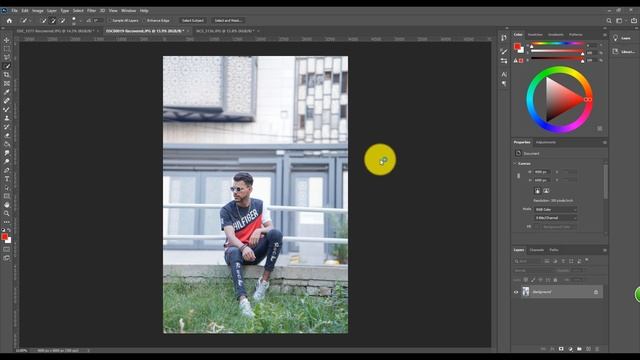The height and width of the screenshot is (360, 640).
Task: Select the Spot Healing Brush tool
Action: 7,100
